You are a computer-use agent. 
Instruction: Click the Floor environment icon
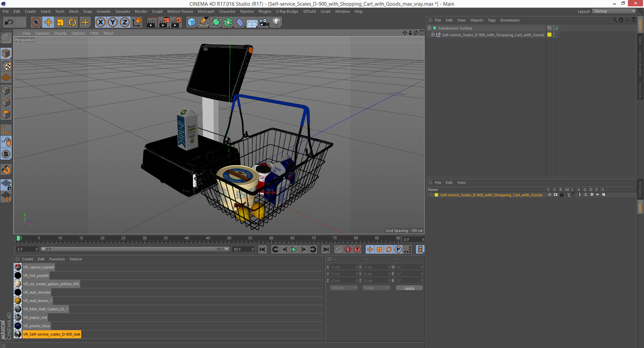252,22
